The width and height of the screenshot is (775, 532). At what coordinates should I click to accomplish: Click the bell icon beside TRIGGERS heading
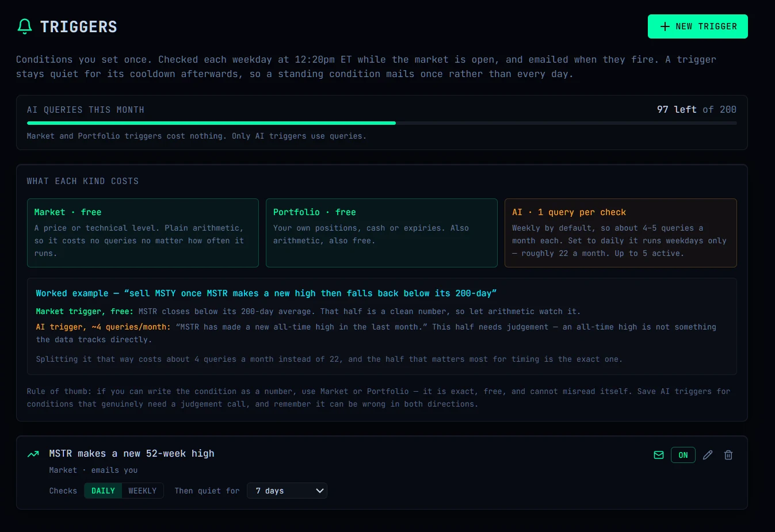point(25,26)
